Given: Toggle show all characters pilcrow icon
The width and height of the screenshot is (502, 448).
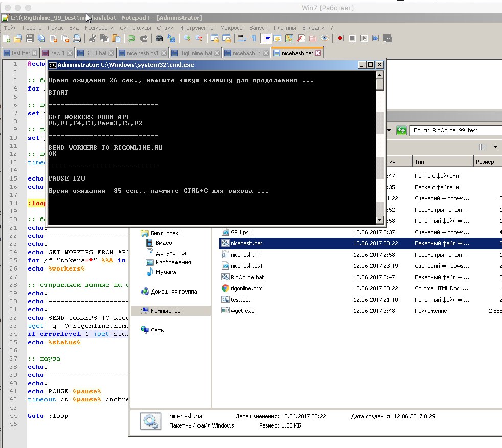Looking at the screenshot, I should pyautogui.click(x=254, y=38).
